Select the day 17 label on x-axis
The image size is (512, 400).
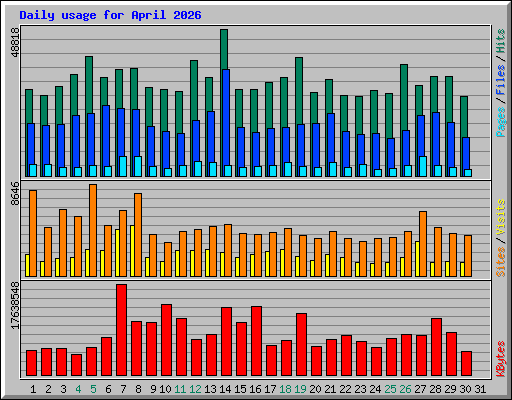coord(270,389)
